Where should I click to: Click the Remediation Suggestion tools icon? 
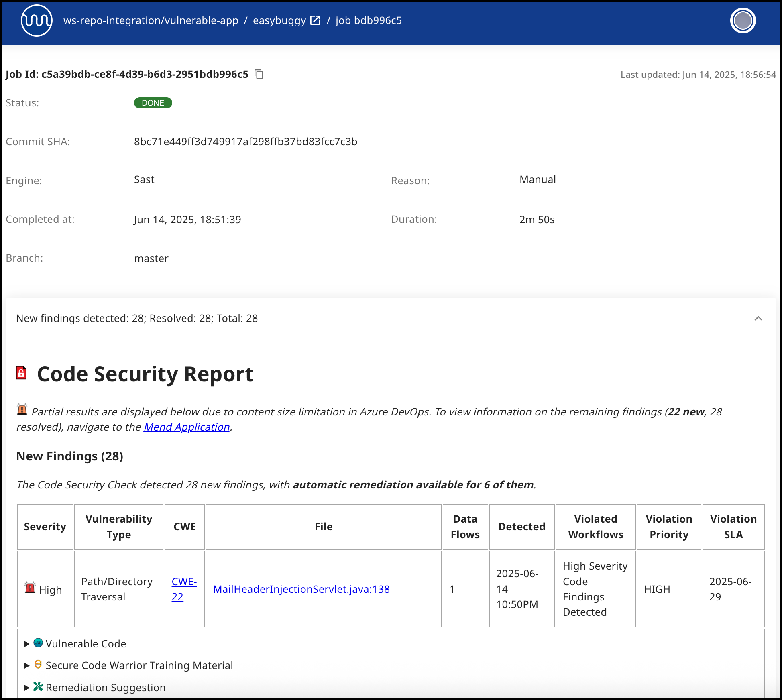click(38, 687)
